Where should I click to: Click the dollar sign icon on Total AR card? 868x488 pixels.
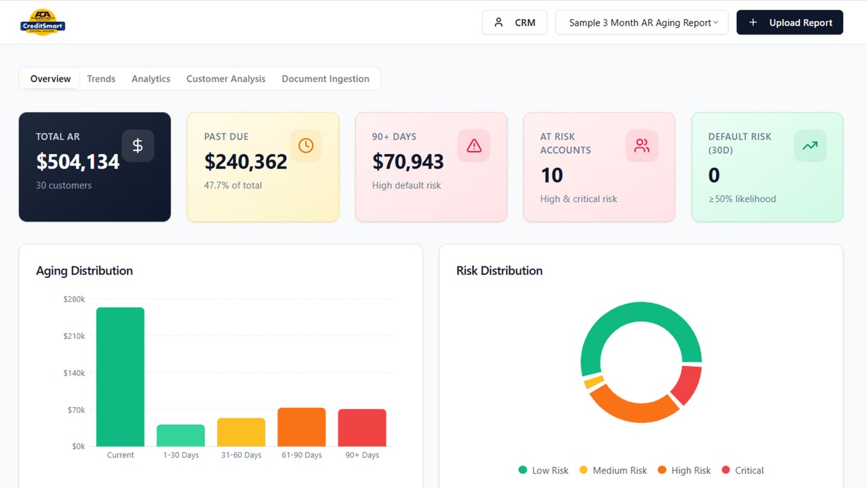click(x=138, y=146)
